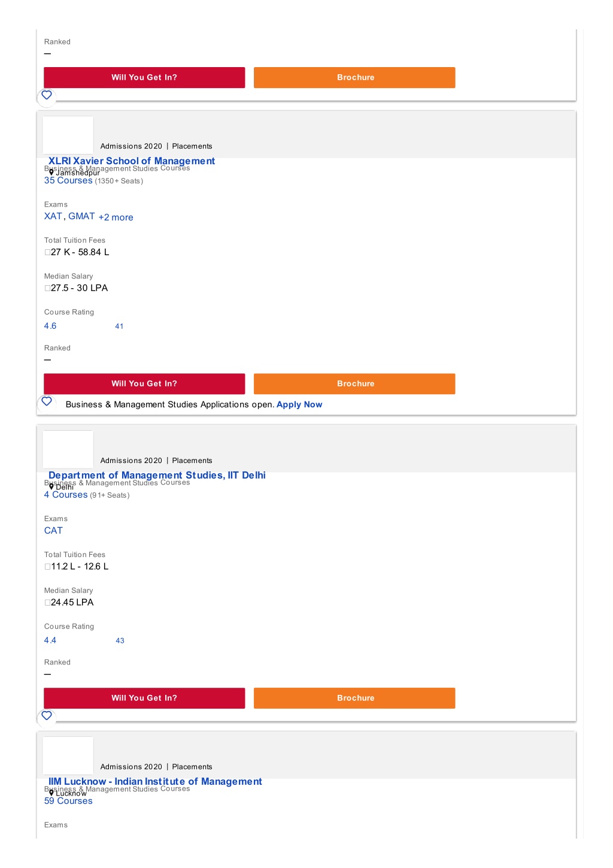Open GMAT exam link
The image size is (613, 868).
tap(81, 216)
